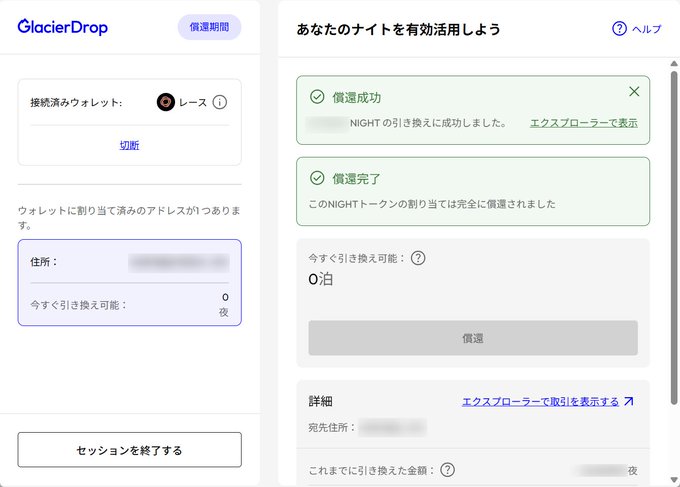Open エクスプローラーで表示 link
The width and height of the screenshot is (680, 487).
pyautogui.click(x=584, y=123)
